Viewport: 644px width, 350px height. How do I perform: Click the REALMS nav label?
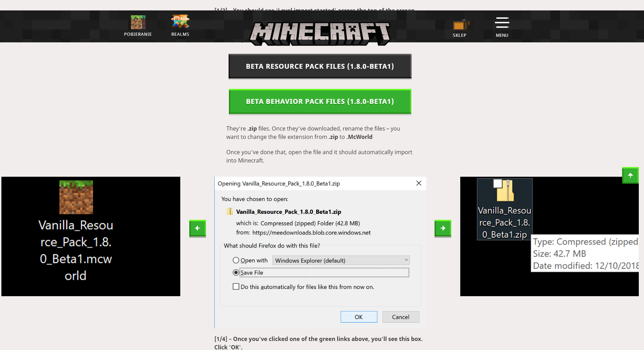tap(180, 34)
